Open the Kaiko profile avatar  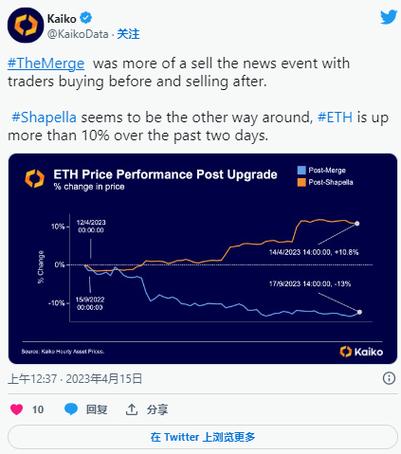[x=26, y=25]
